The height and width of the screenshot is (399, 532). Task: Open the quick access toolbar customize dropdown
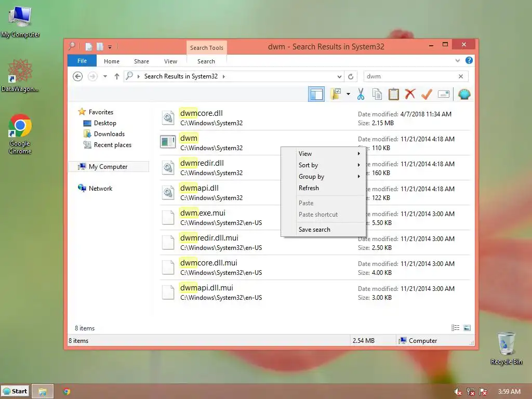coord(110,47)
